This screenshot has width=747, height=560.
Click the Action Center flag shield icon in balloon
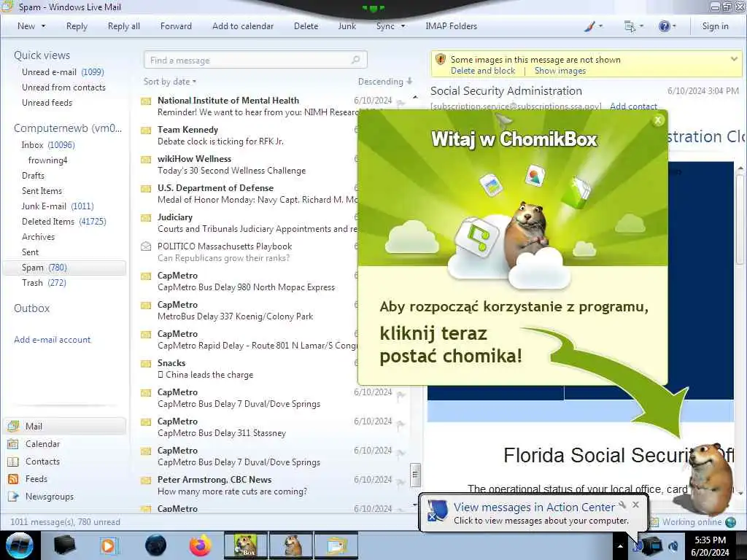(x=437, y=511)
